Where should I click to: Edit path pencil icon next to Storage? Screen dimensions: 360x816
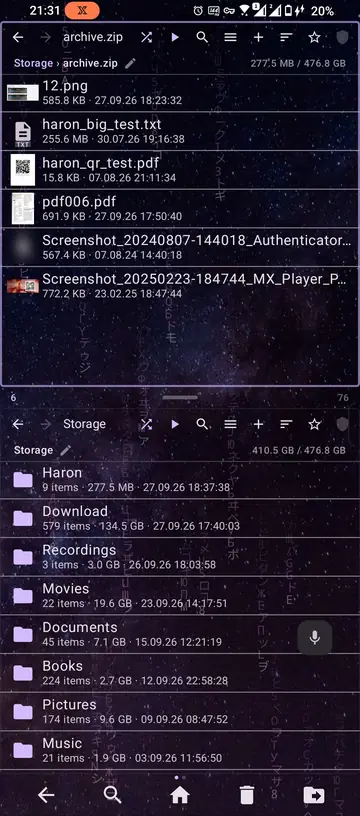tap(65, 450)
